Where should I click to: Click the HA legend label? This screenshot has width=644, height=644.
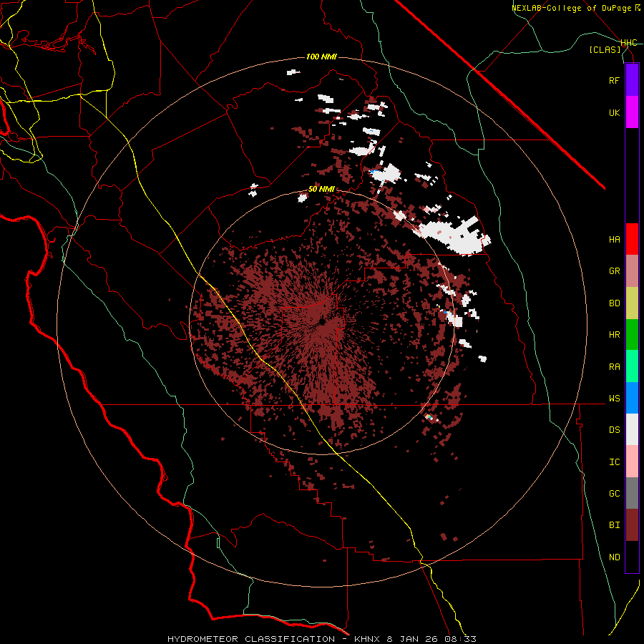pyautogui.click(x=615, y=240)
